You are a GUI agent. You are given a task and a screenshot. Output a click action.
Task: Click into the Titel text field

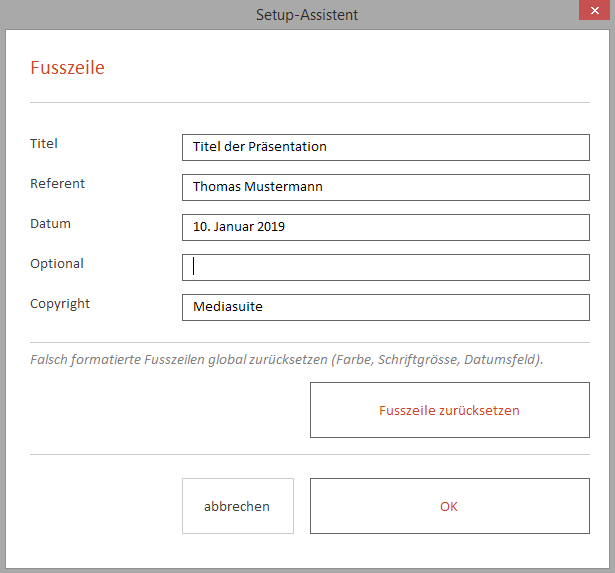pyautogui.click(x=386, y=147)
